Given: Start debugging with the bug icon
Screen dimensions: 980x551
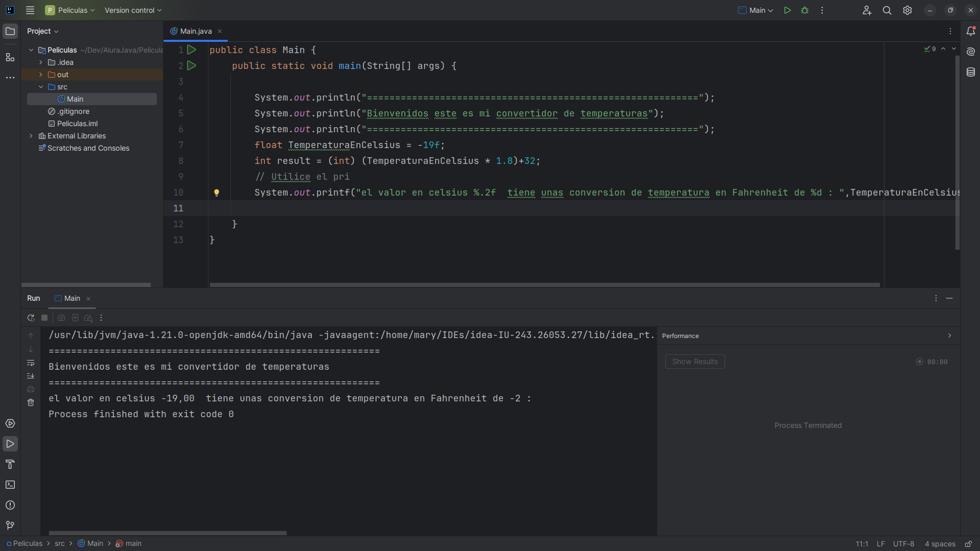Looking at the screenshot, I should coord(805,10).
